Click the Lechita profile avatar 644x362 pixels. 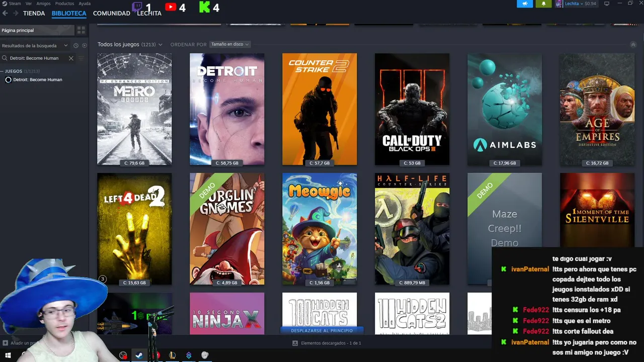point(559,4)
